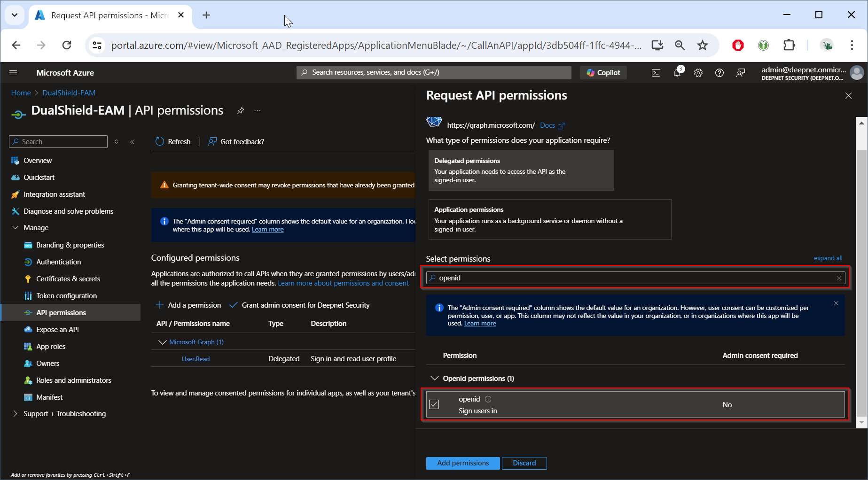Viewport: 868px width, 480px height.
Task: Expand Support + Troubleshooting section
Action: tap(15, 414)
